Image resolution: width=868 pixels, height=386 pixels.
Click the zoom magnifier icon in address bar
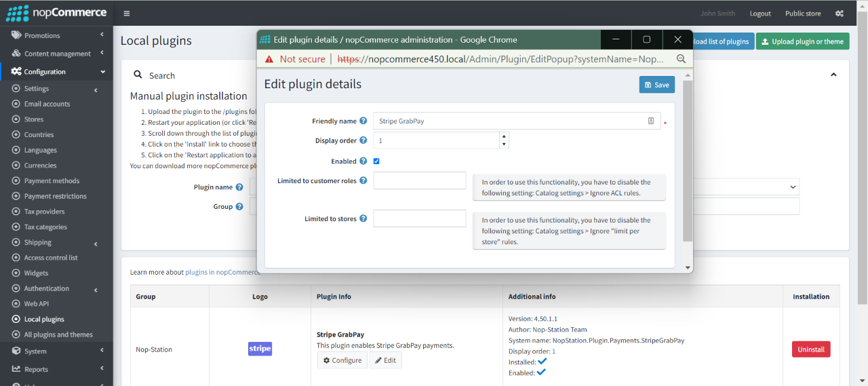(x=681, y=59)
